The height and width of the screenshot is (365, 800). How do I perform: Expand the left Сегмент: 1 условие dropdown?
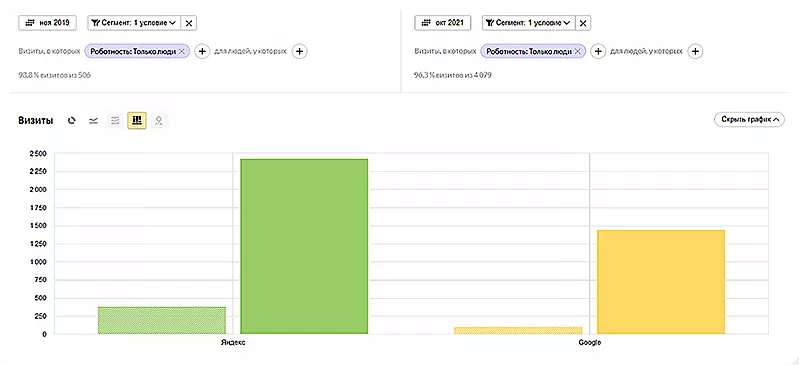tap(134, 23)
